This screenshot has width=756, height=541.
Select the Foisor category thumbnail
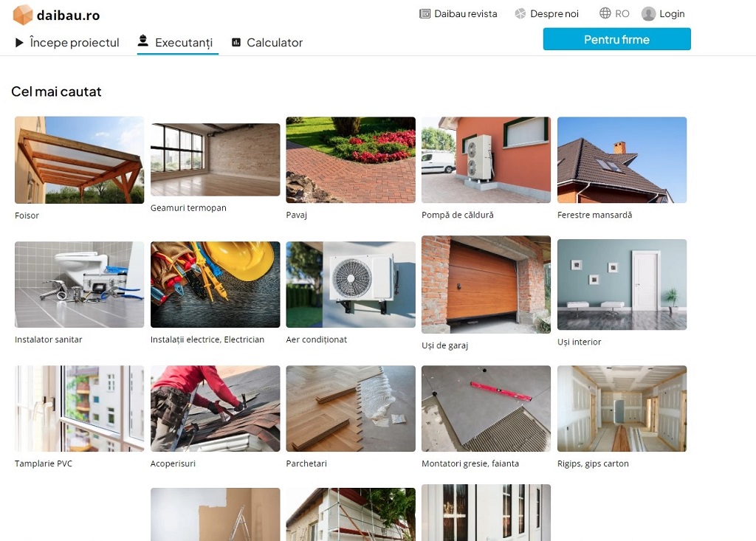80,160
